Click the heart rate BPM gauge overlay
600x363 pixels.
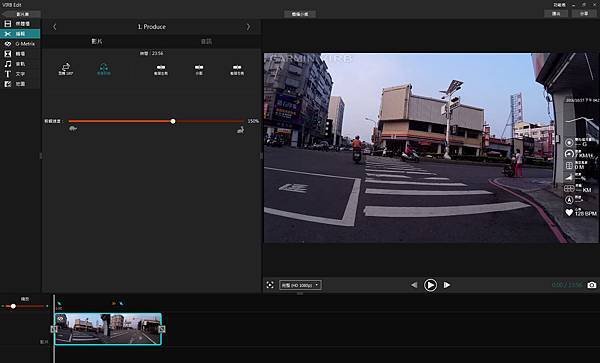click(x=581, y=212)
